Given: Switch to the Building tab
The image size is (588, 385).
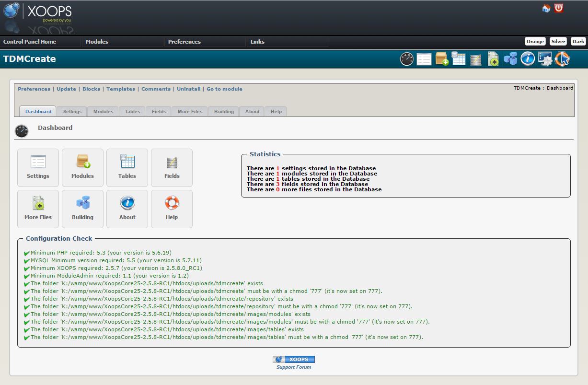Looking at the screenshot, I should 224,111.
